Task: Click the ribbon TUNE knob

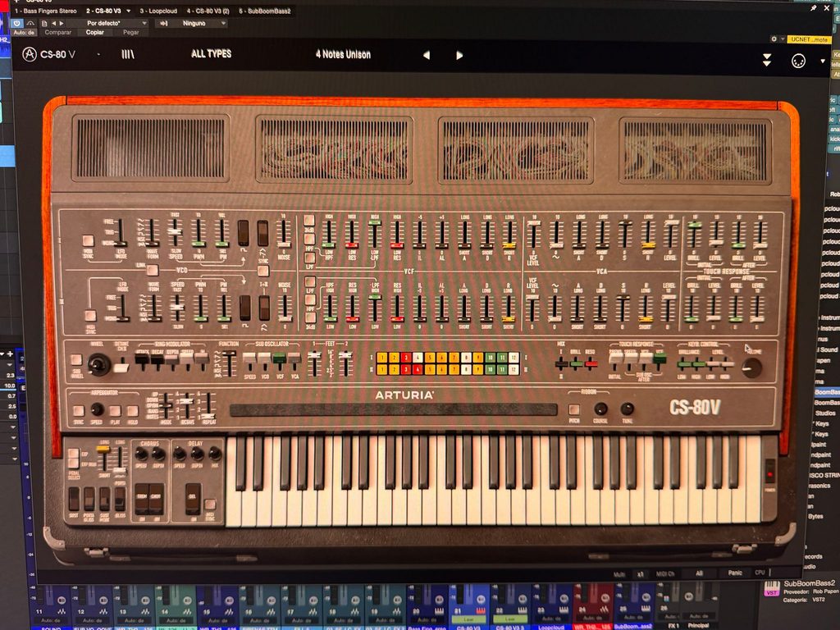Action: 627,409
